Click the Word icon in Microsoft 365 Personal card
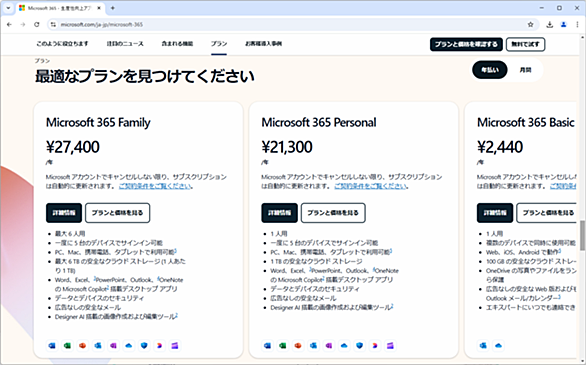 (x=268, y=346)
